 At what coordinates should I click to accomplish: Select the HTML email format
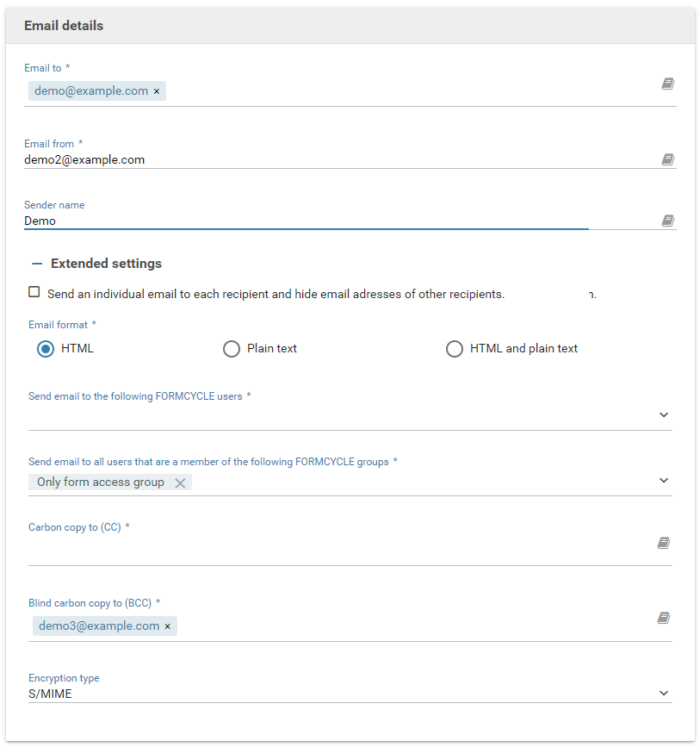(x=46, y=349)
